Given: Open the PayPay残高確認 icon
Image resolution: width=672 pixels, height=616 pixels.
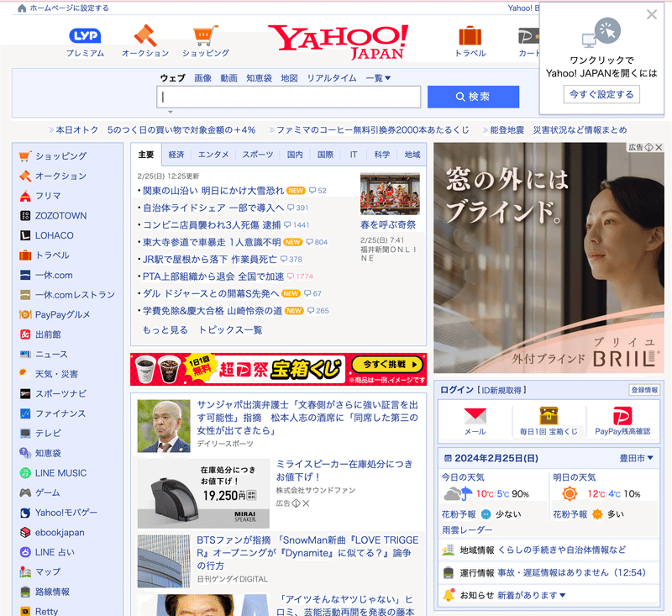Looking at the screenshot, I should (x=622, y=416).
